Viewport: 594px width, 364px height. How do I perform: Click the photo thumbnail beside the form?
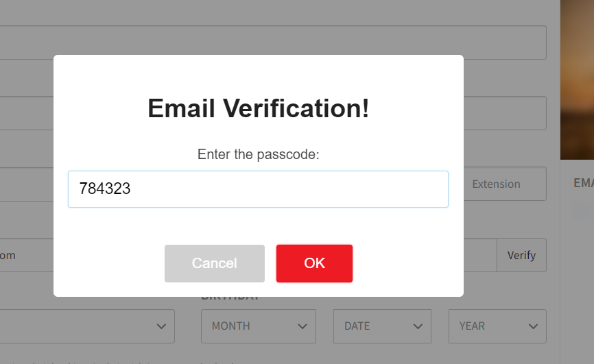tap(577, 79)
